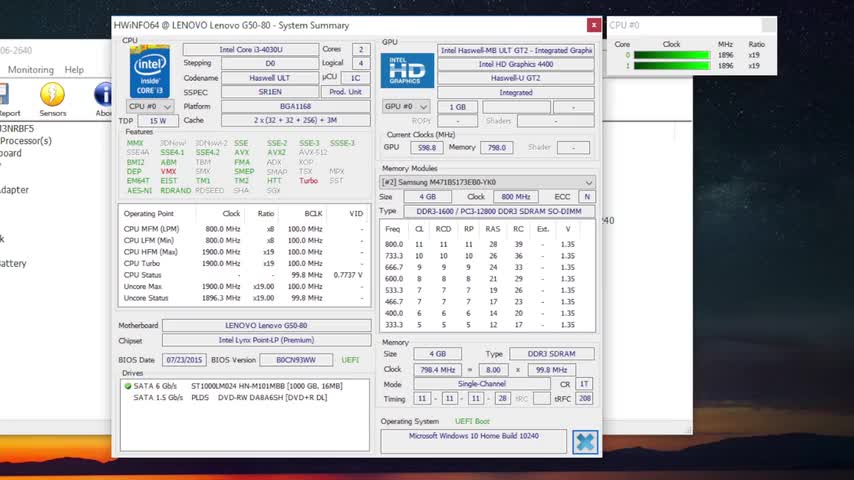Click the Intel Core i3-4030U name field

pyautogui.click(x=251, y=50)
